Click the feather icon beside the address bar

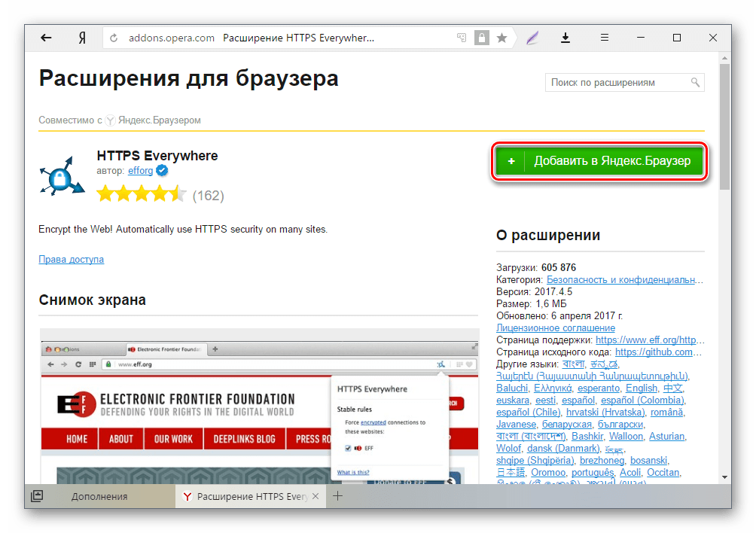(x=532, y=38)
